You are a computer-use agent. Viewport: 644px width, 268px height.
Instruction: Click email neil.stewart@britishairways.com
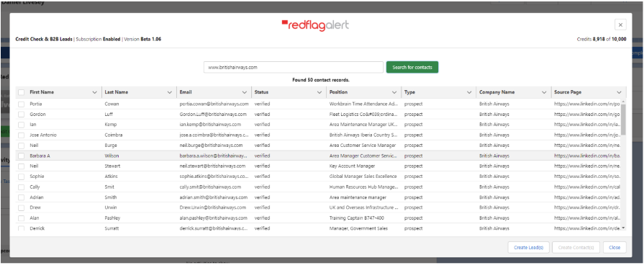point(212,166)
